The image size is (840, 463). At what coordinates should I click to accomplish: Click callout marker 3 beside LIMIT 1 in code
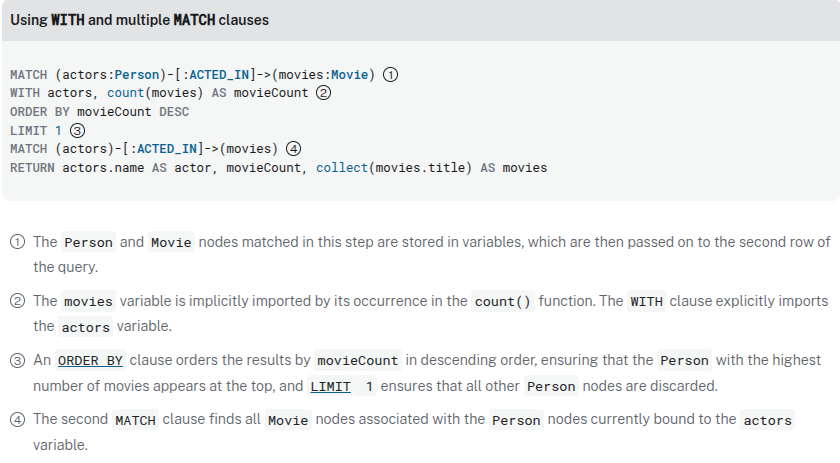[x=78, y=130]
